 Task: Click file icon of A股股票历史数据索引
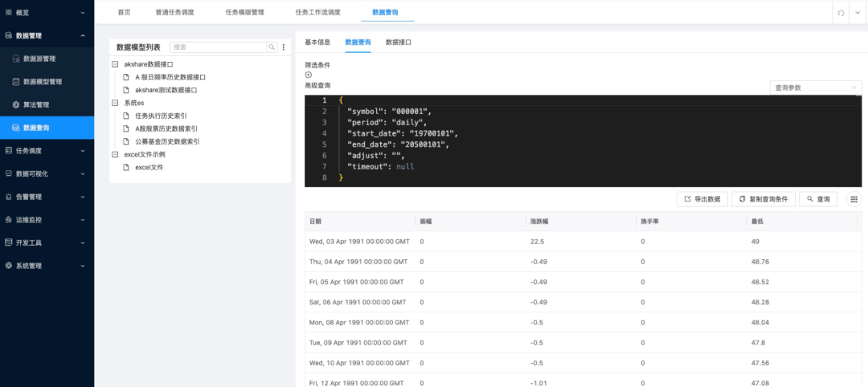tap(125, 128)
